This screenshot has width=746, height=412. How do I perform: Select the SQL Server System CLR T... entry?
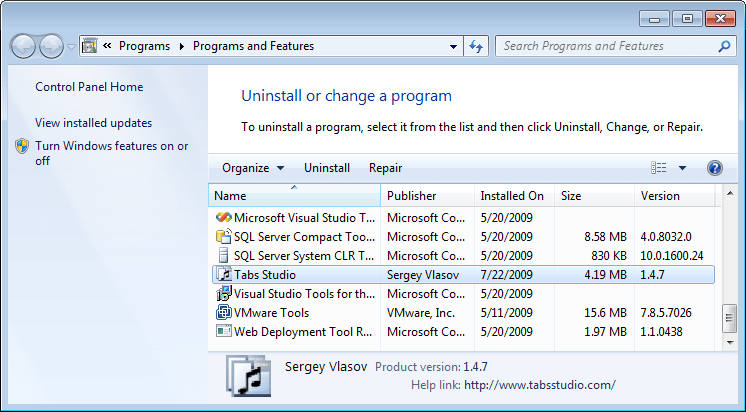[304, 255]
